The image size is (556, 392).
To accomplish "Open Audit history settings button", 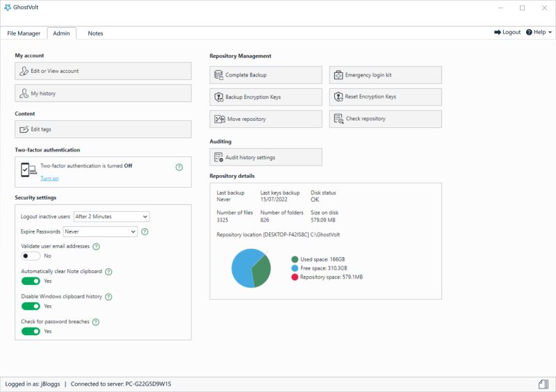I will (266, 157).
